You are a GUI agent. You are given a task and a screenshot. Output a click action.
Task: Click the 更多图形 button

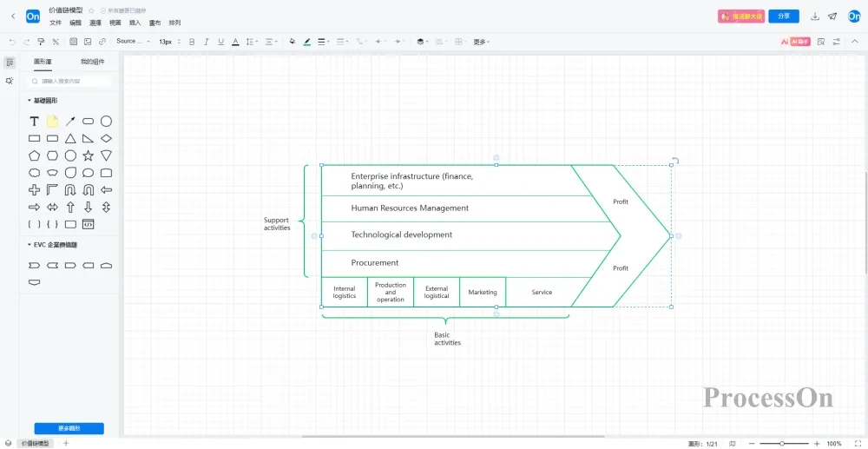point(69,428)
